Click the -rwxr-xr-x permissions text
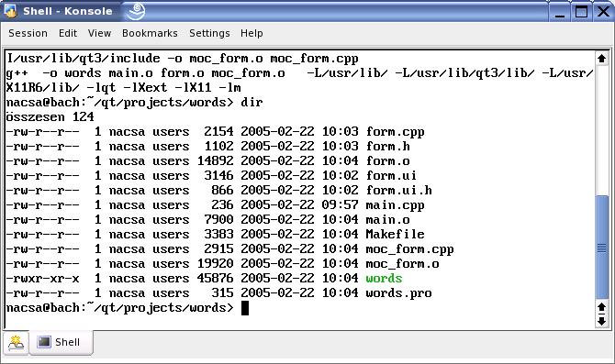Screen dimensions: 615x364 pos(43,279)
